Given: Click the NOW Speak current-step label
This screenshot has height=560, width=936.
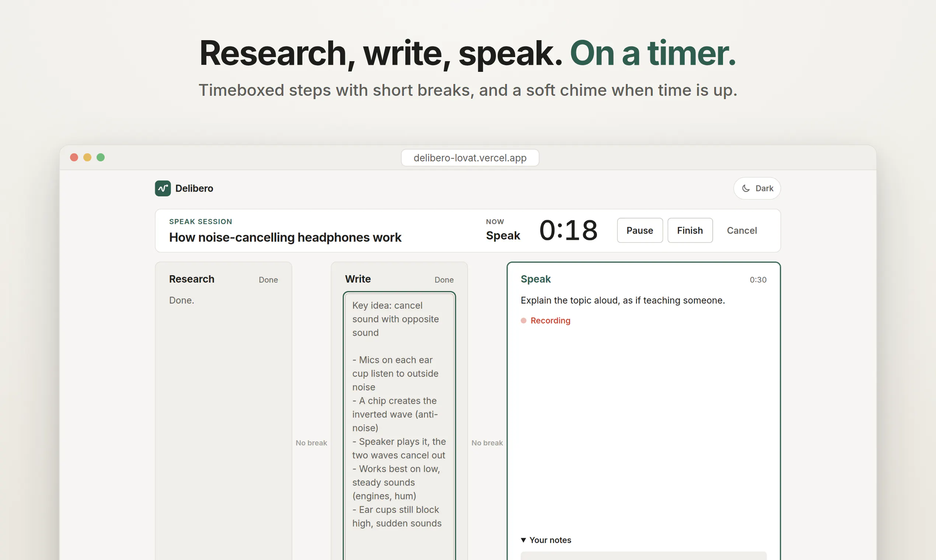Looking at the screenshot, I should pyautogui.click(x=503, y=230).
